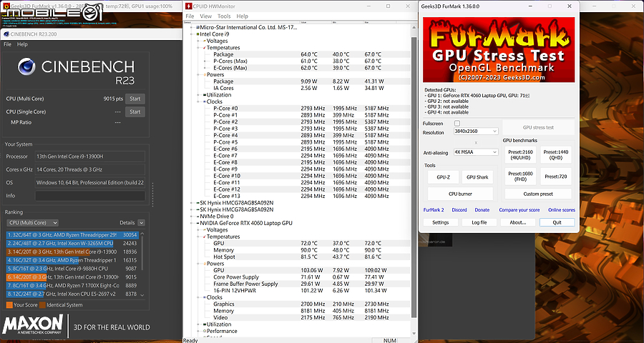Open the Discord link
The image size is (644, 343).
(459, 209)
